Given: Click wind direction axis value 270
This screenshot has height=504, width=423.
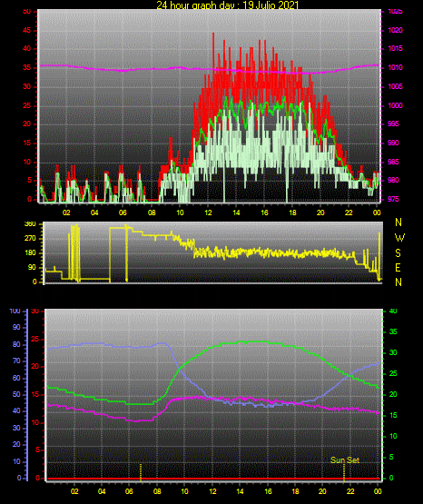Looking at the screenshot, I should point(30,239).
